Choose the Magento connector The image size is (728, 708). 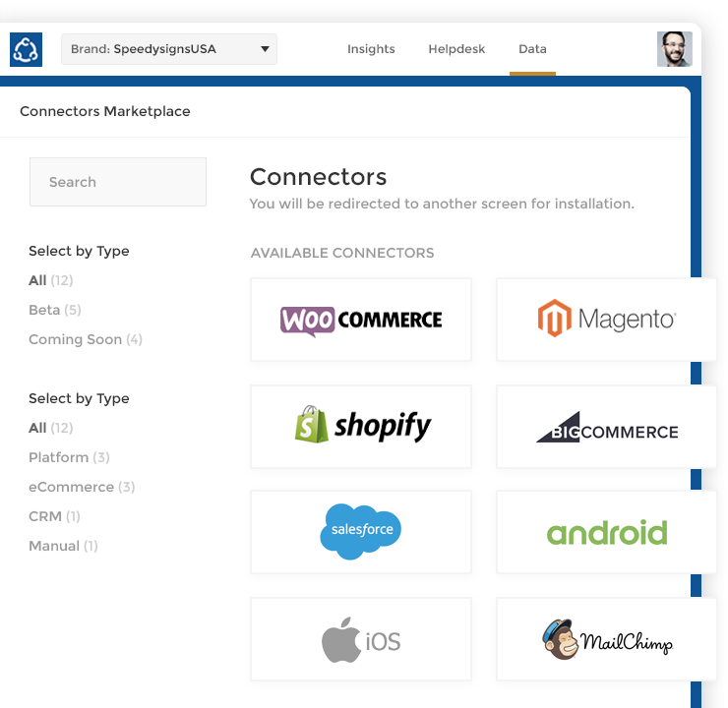[606, 320]
